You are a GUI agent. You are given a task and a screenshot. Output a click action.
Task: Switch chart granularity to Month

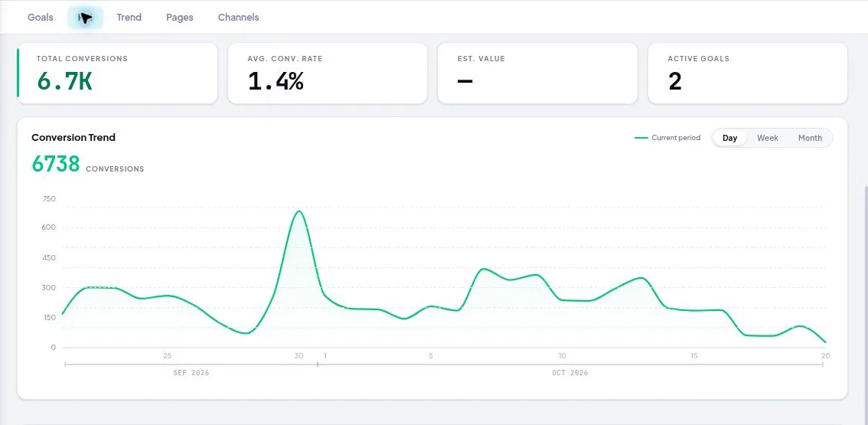[810, 138]
